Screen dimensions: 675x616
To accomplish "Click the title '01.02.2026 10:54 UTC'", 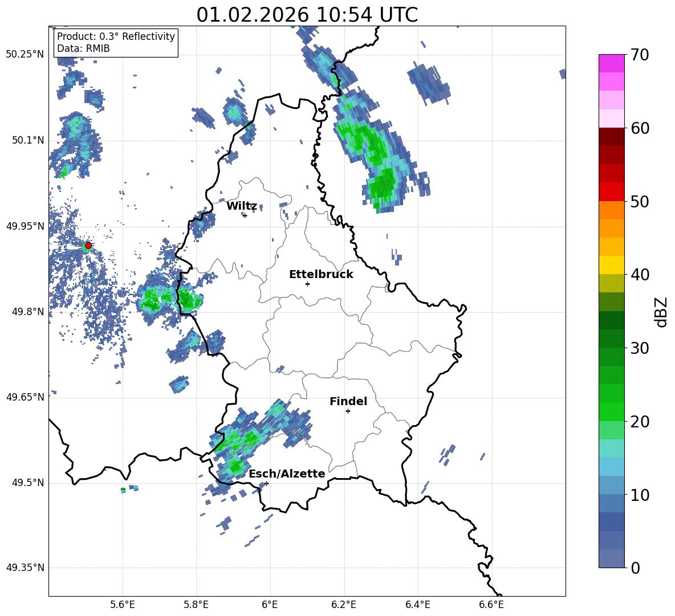I will [307, 15].
